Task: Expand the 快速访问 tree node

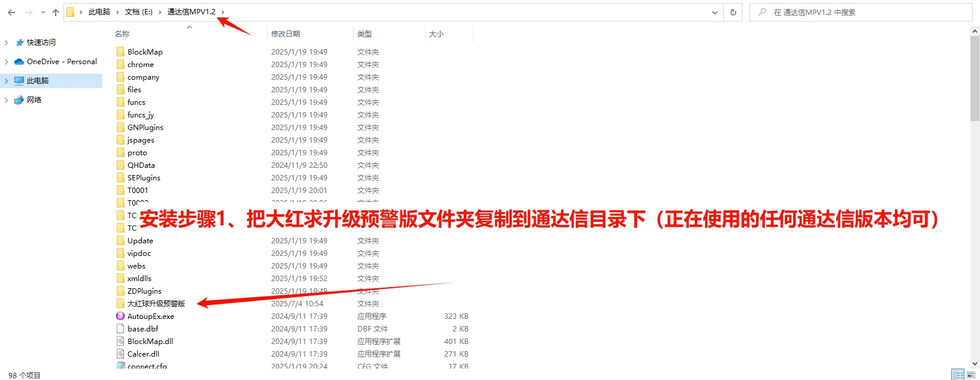Action: pos(7,43)
